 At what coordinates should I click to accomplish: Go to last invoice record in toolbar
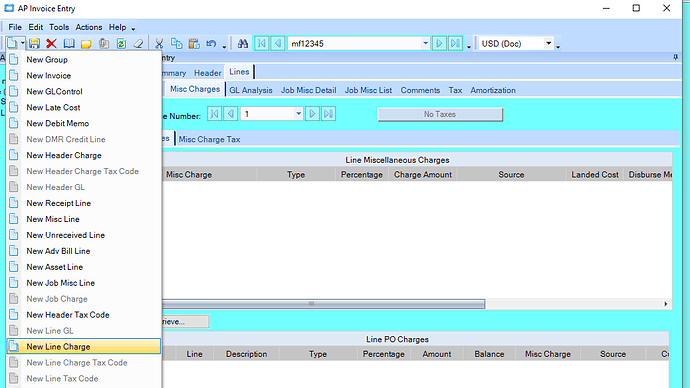coord(455,44)
